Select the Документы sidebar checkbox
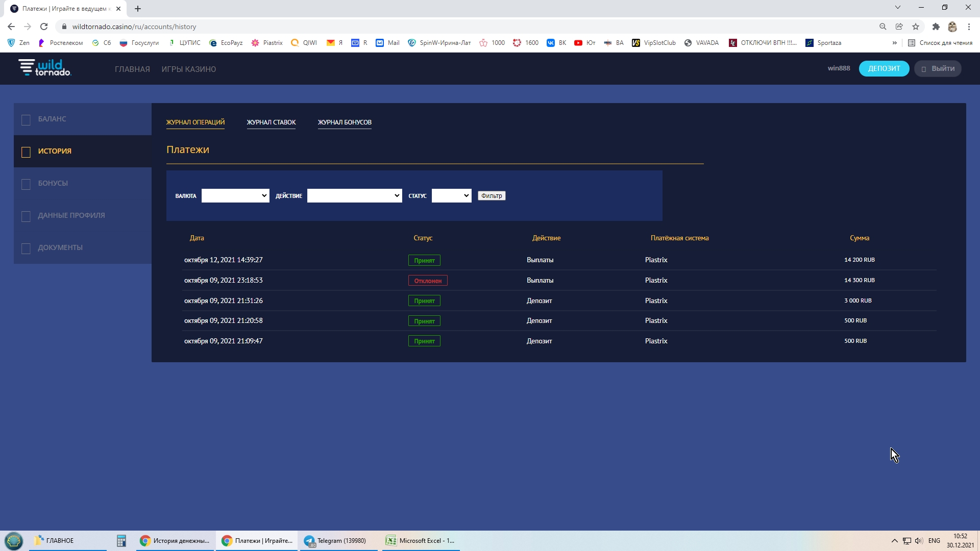 coord(26,248)
